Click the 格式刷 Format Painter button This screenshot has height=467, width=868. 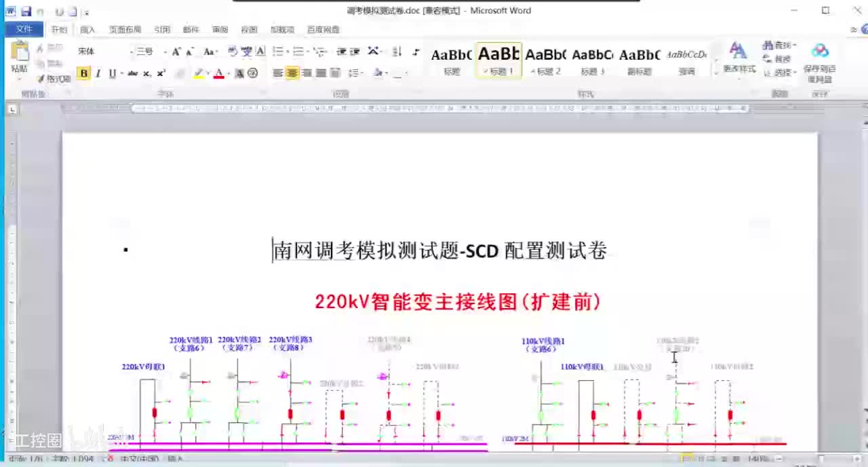pyautogui.click(x=53, y=79)
